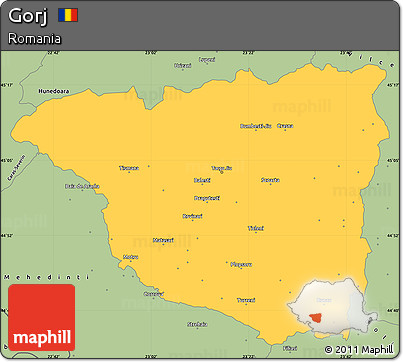The height and width of the screenshot is (362, 403).
Task: Click the Romania subtitle text
Action: click(x=34, y=39)
